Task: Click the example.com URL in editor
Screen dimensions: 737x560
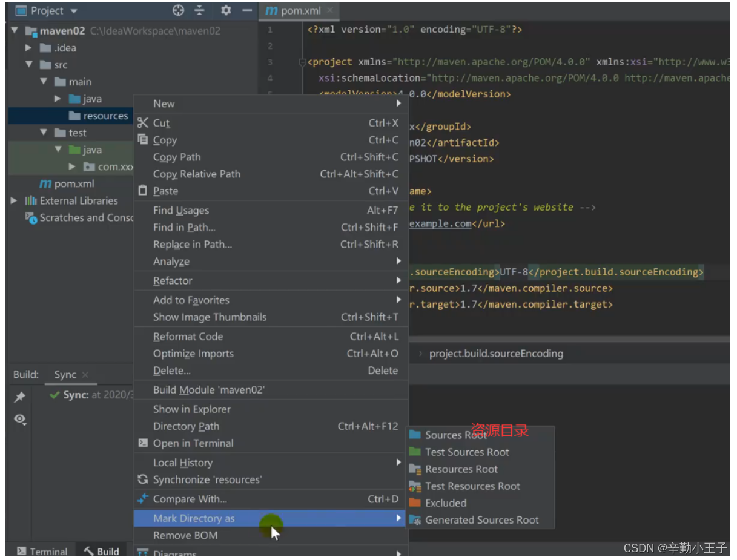Action: (441, 223)
